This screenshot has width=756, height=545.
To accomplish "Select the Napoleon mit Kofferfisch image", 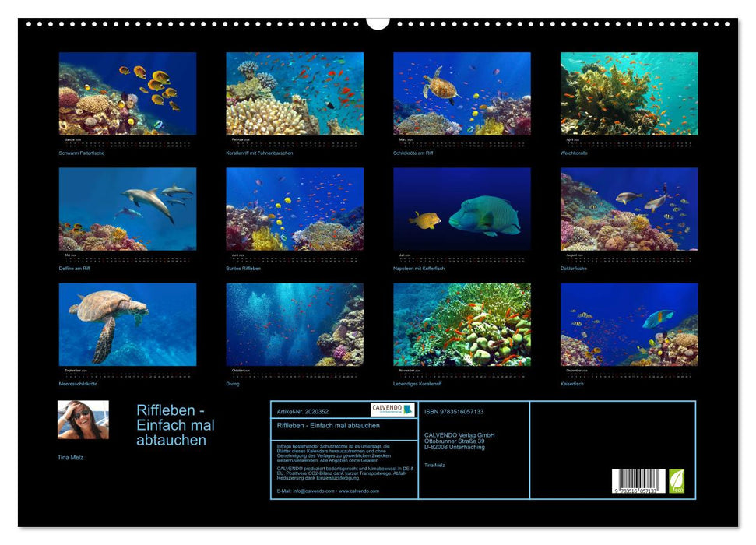I will pyautogui.click(x=462, y=209).
